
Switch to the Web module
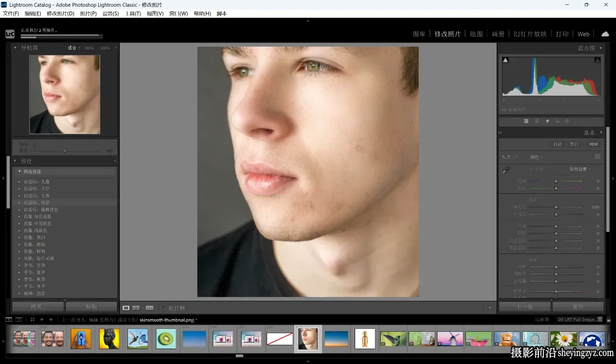(x=584, y=34)
